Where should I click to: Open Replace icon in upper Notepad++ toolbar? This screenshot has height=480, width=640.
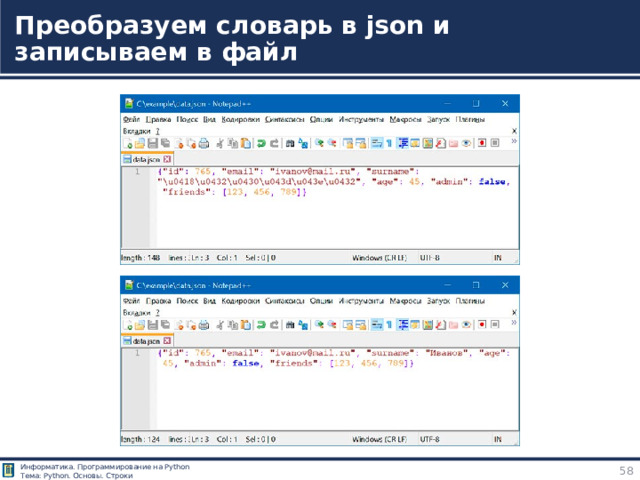pos(303,143)
